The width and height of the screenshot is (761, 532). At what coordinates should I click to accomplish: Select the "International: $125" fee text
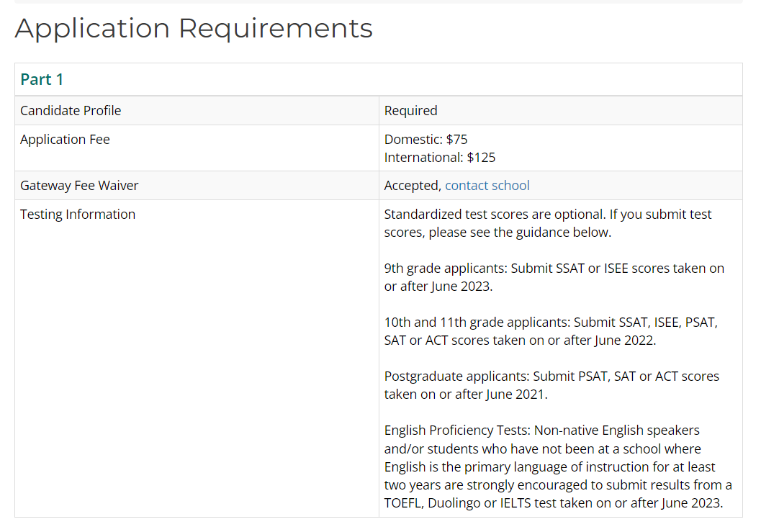439,158
